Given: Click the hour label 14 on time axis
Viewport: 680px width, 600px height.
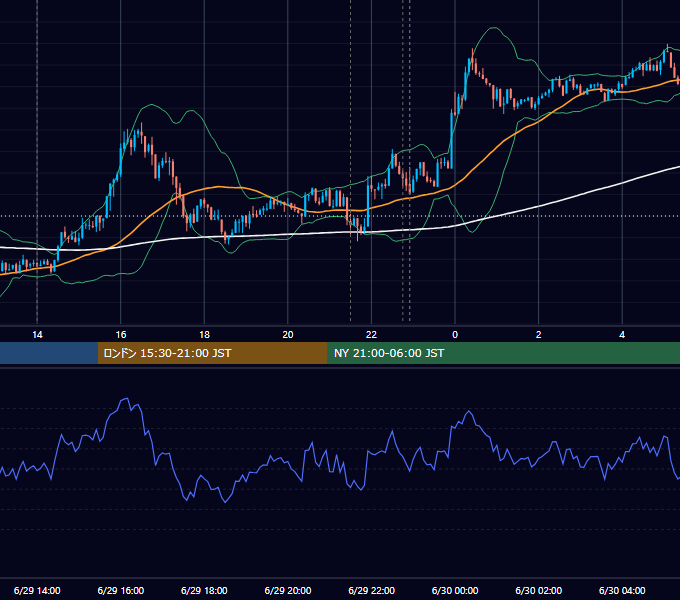Looking at the screenshot, I should click(37, 335).
